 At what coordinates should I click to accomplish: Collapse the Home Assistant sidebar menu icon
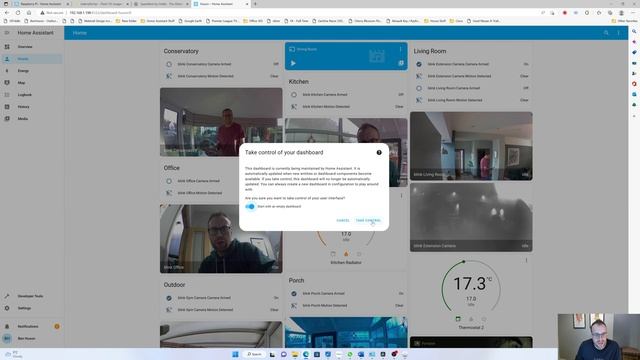pos(7,33)
